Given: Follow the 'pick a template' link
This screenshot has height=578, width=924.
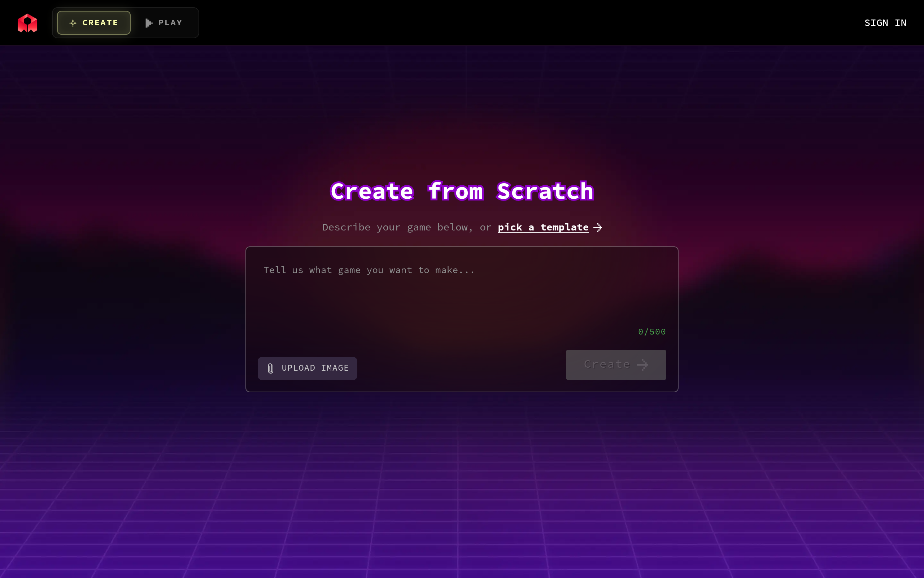Looking at the screenshot, I should pos(543,228).
